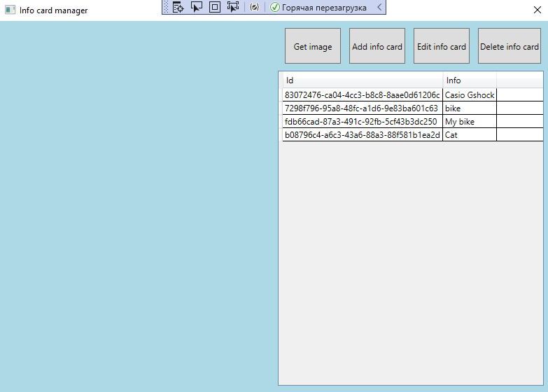Click the green Hot Reload checkmark icon

[x=275, y=7]
